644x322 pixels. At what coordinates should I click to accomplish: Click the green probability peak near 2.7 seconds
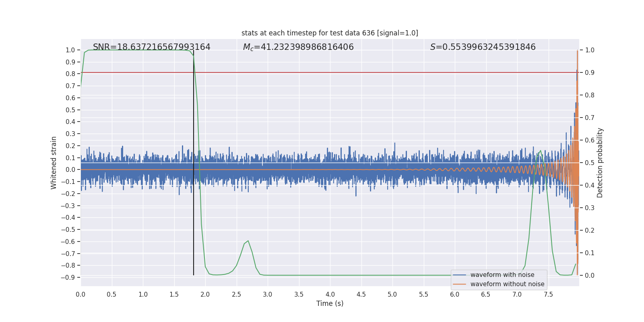tap(248, 241)
